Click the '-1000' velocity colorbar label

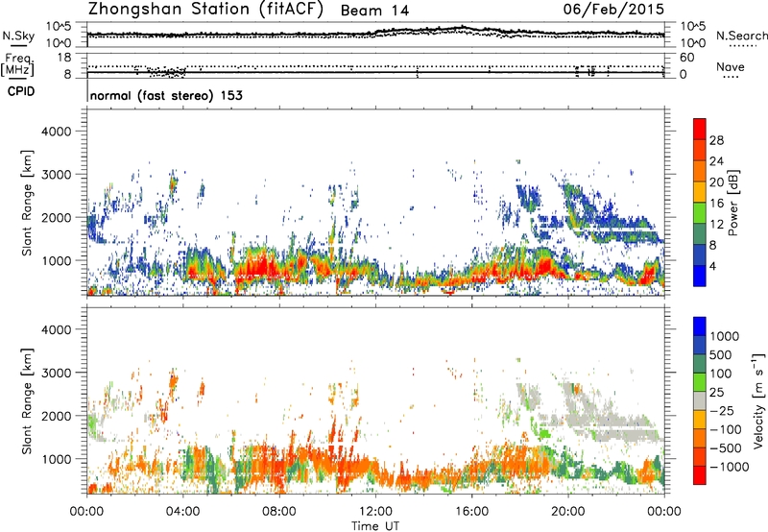[729, 467]
